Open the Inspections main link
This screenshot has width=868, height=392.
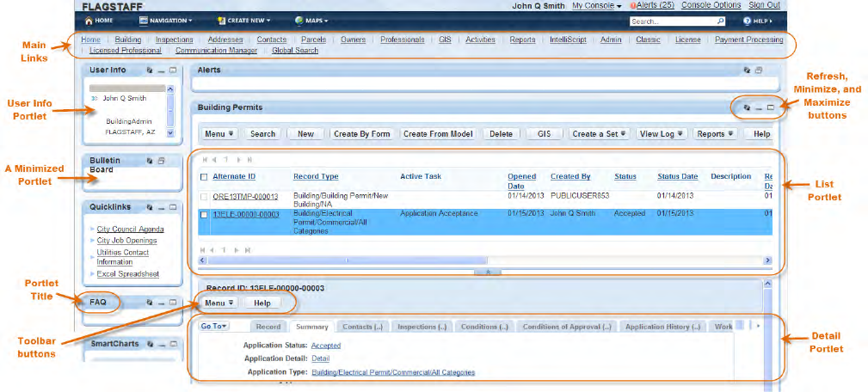[175, 40]
